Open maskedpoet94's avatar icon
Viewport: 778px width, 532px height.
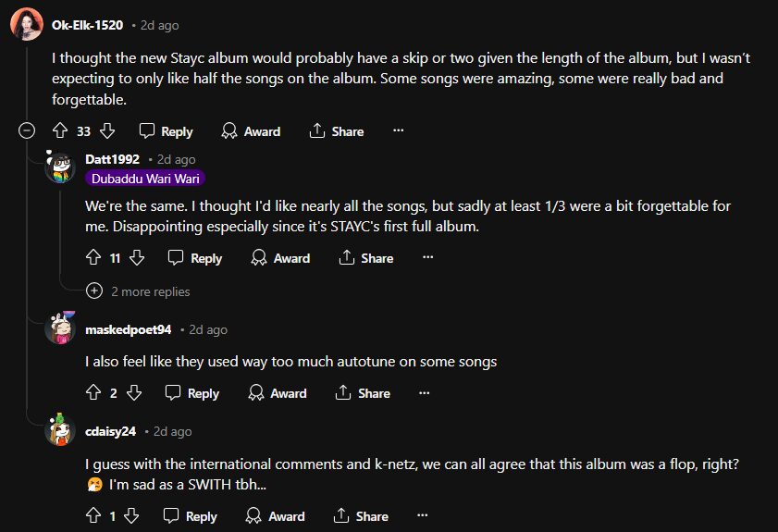point(59,329)
